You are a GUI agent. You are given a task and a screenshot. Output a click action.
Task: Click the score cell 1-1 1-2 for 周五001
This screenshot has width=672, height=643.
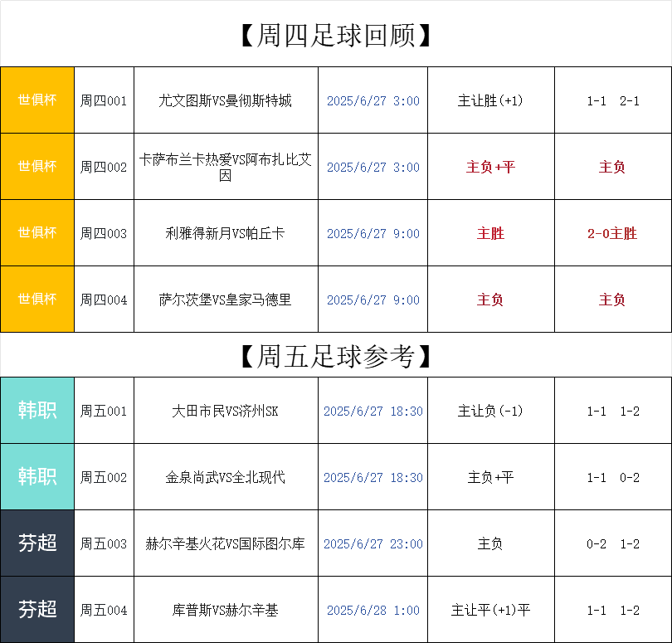613,410
